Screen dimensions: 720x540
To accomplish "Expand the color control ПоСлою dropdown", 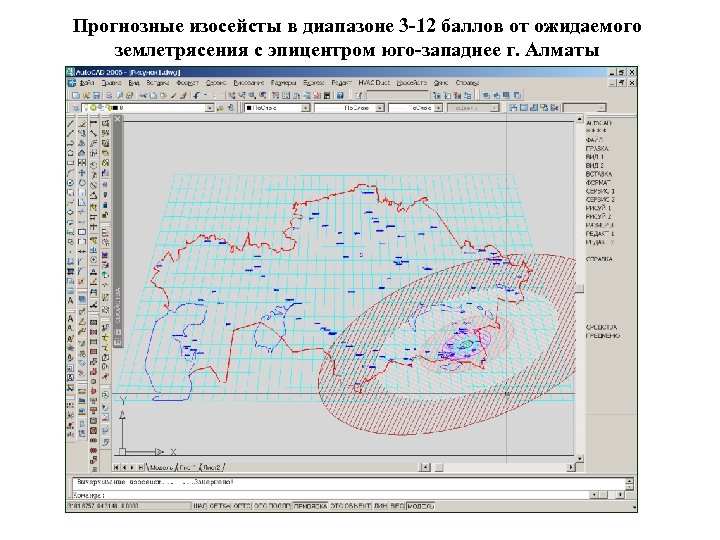I will [x=305, y=108].
